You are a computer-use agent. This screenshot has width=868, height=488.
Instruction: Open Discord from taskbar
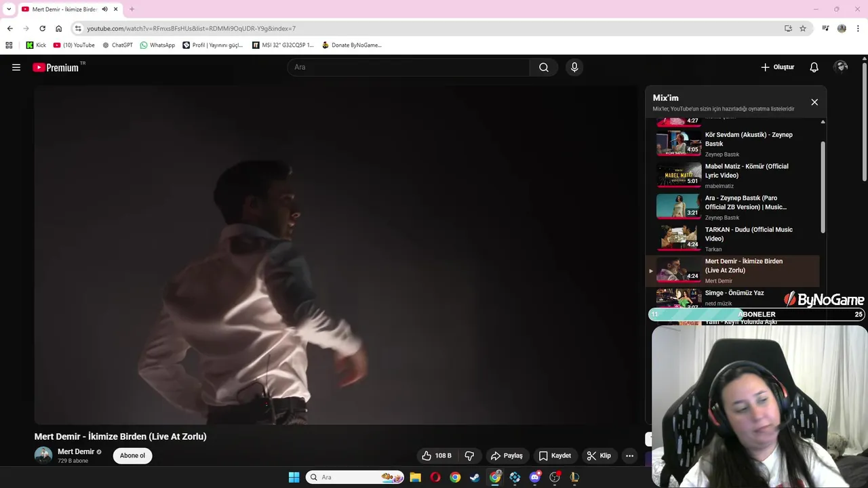[x=535, y=477]
